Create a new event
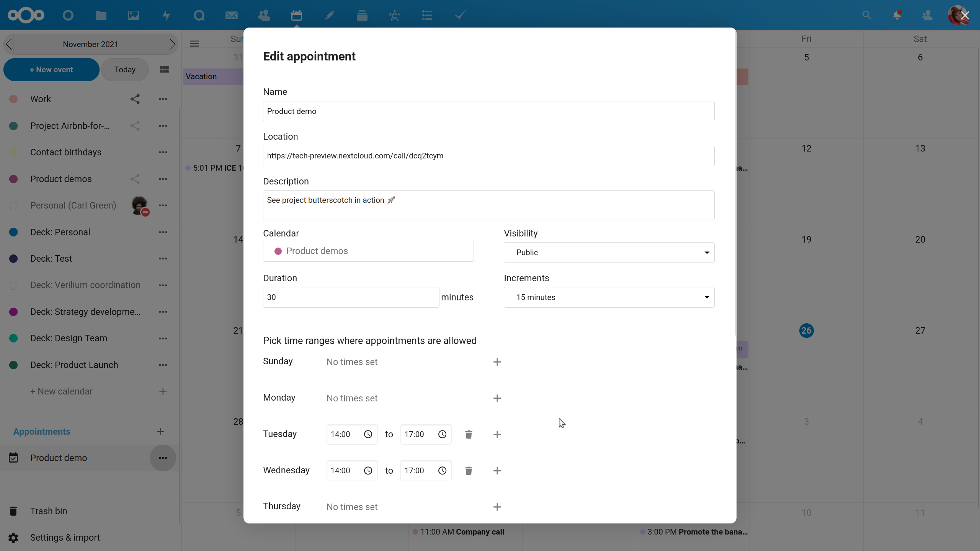 (x=51, y=70)
